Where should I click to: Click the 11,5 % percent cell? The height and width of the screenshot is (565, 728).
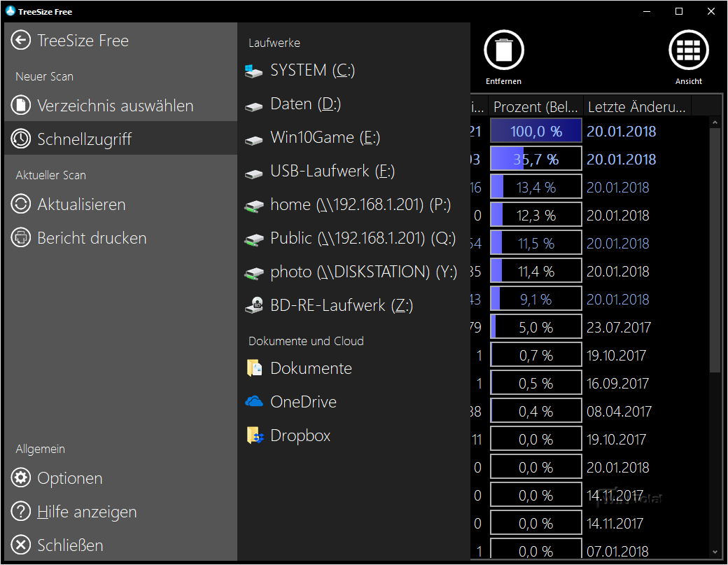click(x=535, y=243)
